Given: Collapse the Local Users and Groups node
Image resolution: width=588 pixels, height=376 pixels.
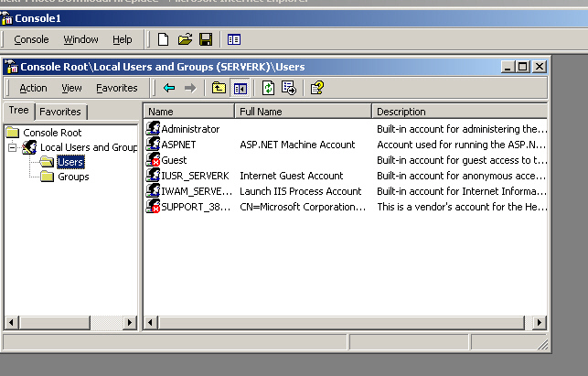Looking at the screenshot, I should [x=12, y=147].
